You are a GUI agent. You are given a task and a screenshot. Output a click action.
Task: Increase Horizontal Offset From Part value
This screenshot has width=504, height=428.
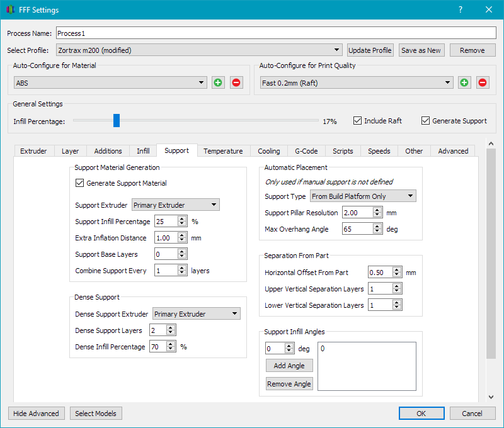click(397, 269)
